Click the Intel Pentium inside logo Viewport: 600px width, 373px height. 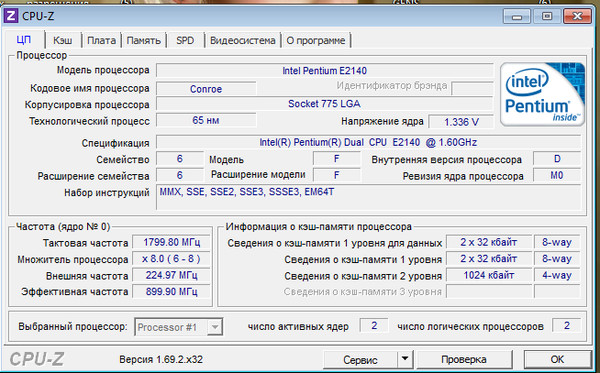click(x=542, y=94)
